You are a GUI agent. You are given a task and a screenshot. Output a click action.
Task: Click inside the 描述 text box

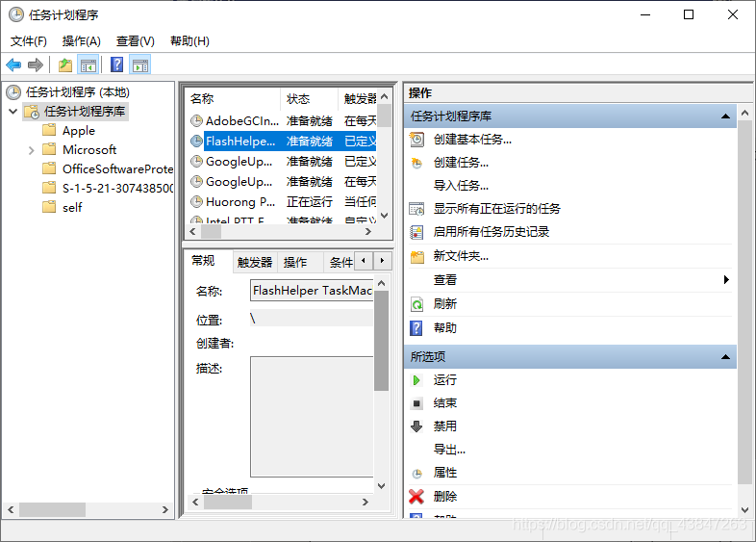pyautogui.click(x=312, y=417)
